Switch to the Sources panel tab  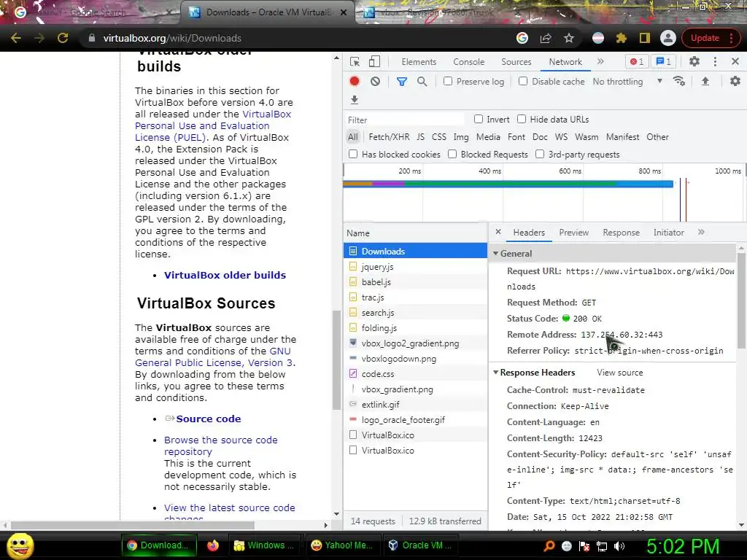point(516,62)
